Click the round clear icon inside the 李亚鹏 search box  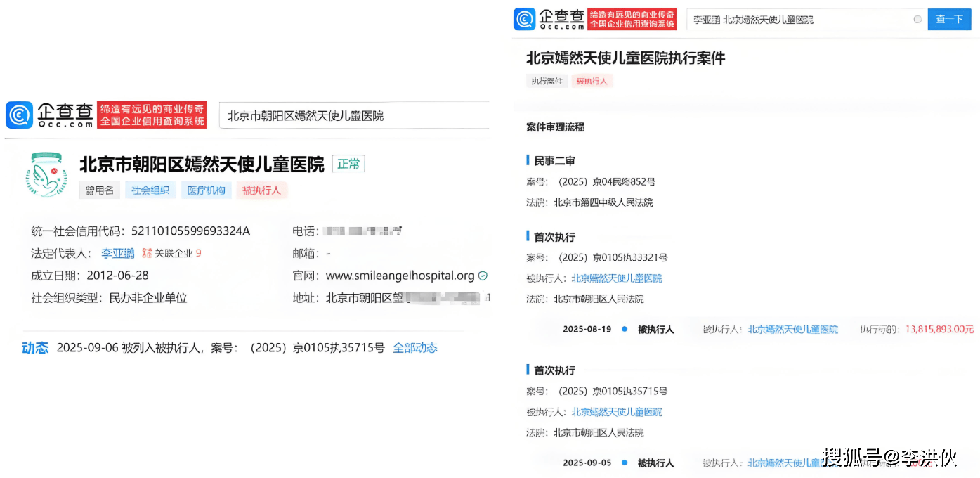click(x=917, y=20)
